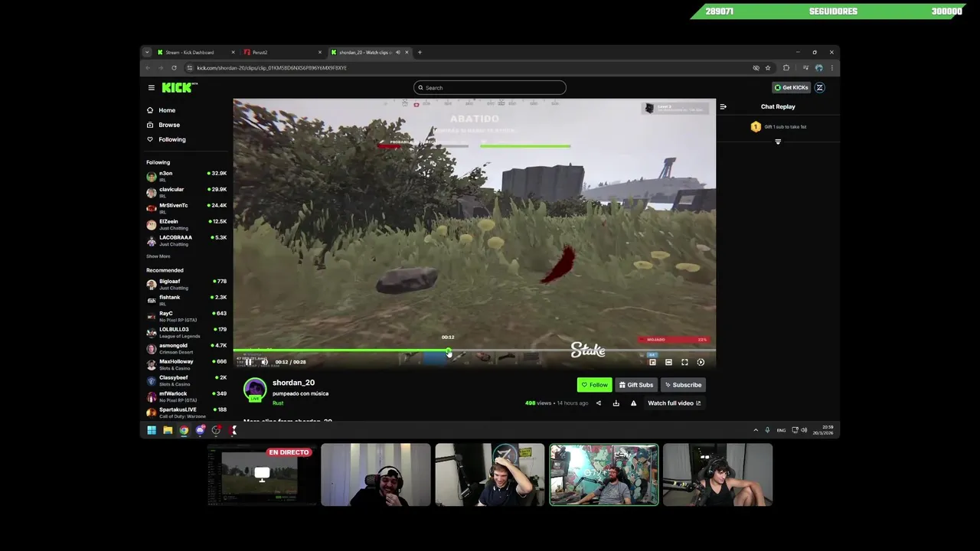The image size is (980, 551).
Task: Expand the gift sub leaderboard chevron
Action: (778, 142)
